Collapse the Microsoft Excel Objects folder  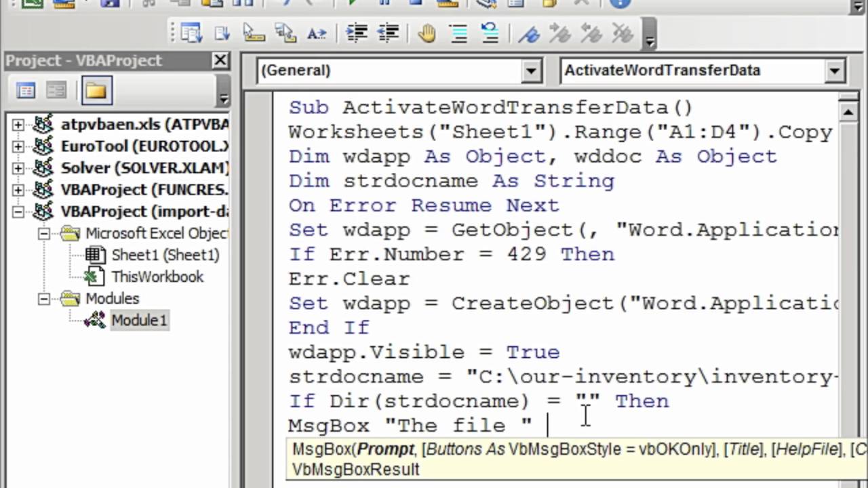44,233
